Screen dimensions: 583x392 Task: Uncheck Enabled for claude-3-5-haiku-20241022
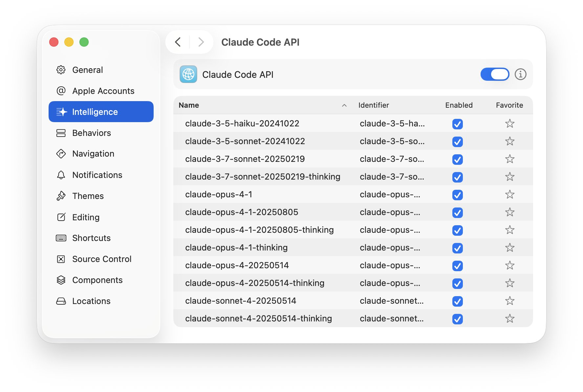458,124
